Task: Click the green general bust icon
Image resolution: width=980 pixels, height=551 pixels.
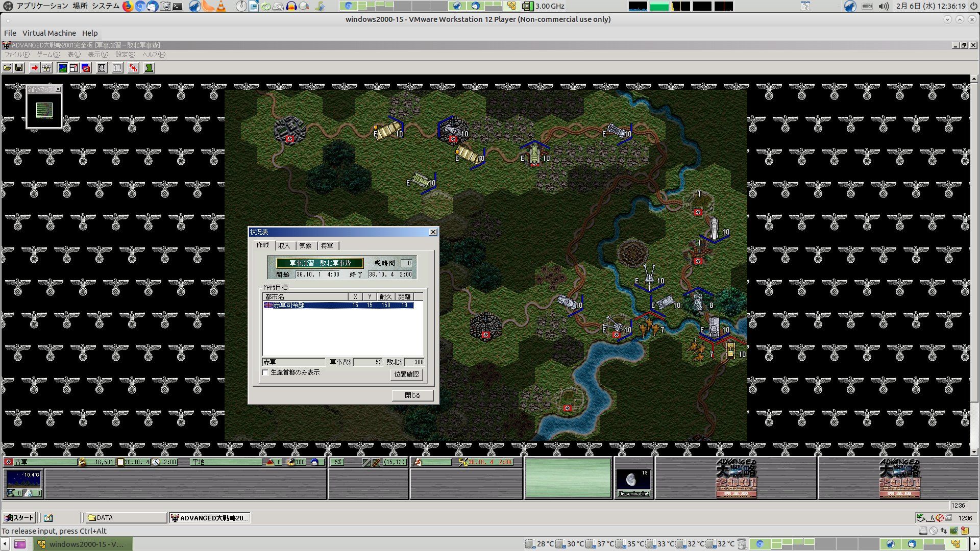Action: (149, 68)
